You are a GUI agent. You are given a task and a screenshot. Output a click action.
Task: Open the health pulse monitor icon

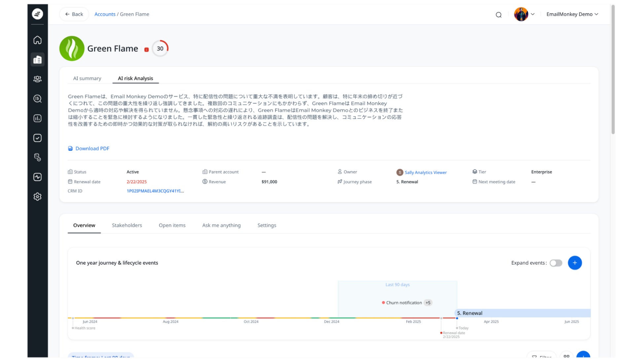(37, 177)
